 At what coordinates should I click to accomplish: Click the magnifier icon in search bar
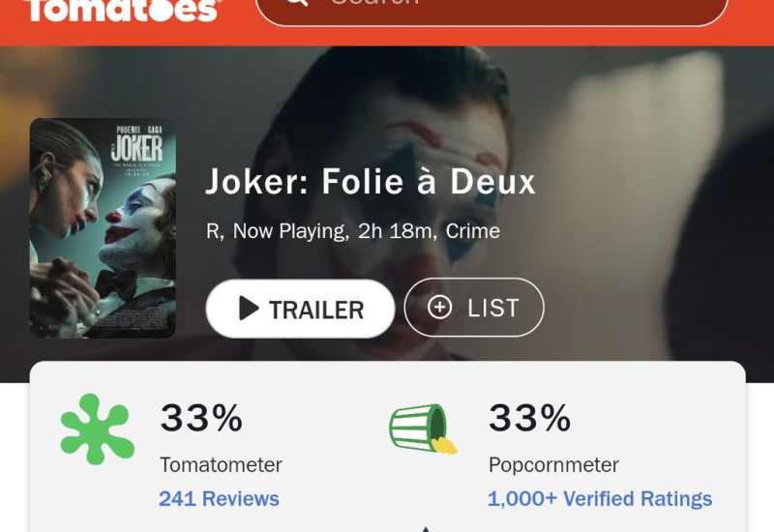pos(296,4)
